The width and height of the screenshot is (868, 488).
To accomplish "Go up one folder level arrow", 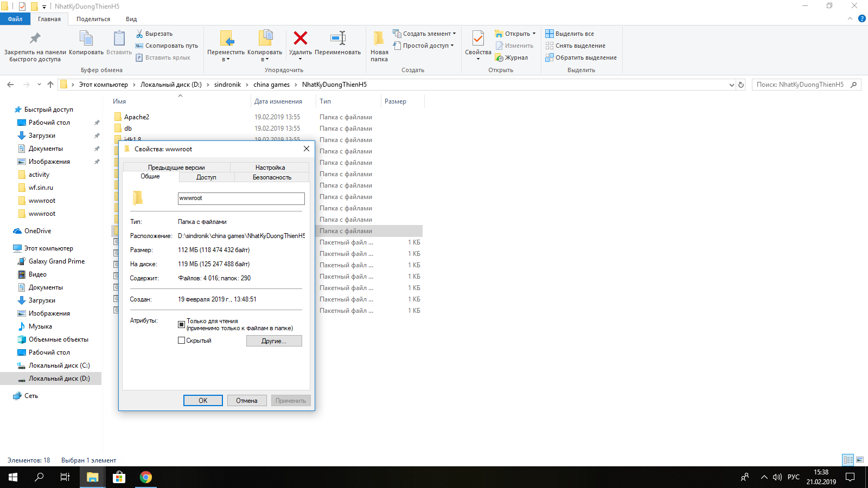I will click(x=50, y=85).
